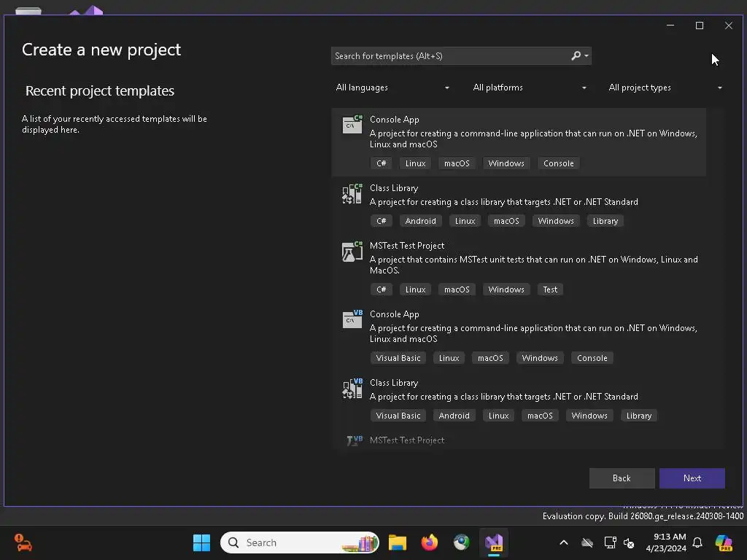Click the macOS tag under MSTest Test Project
The image size is (747, 560).
point(457,289)
